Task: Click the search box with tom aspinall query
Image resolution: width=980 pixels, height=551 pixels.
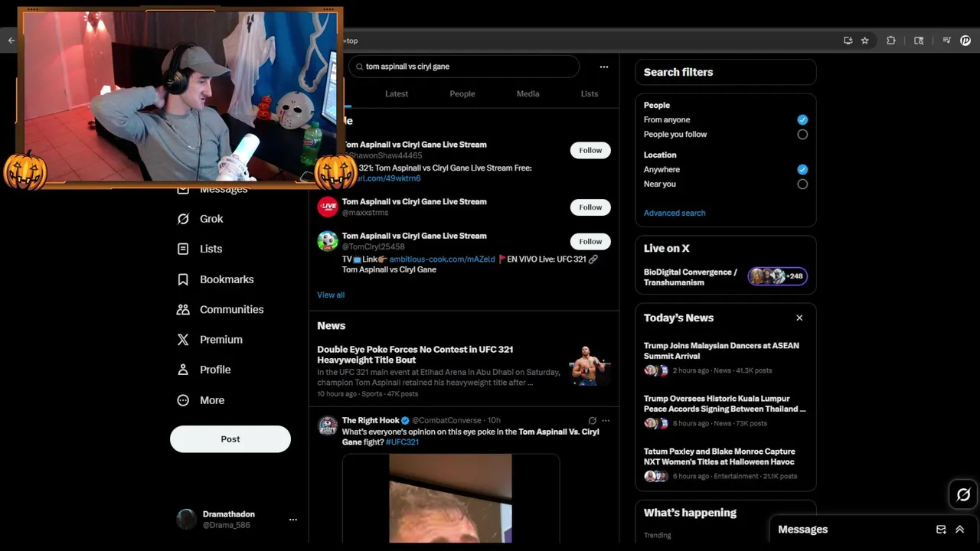Action: click(x=464, y=67)
